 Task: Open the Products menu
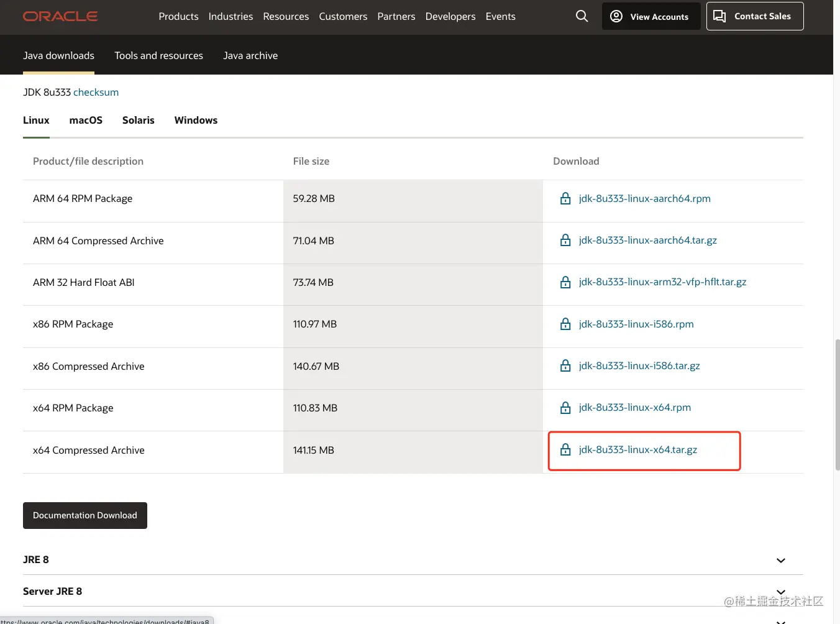178,16
